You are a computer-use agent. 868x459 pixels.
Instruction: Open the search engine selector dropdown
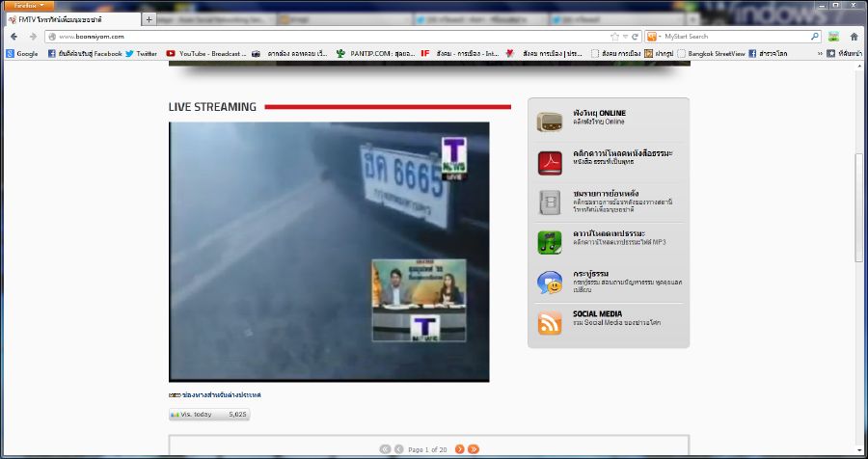654,37
